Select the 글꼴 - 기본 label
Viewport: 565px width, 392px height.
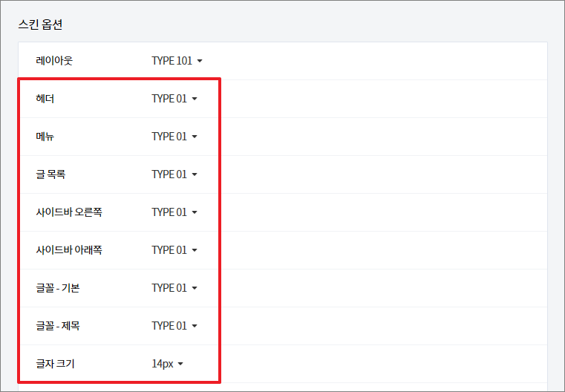pos(58,288)
